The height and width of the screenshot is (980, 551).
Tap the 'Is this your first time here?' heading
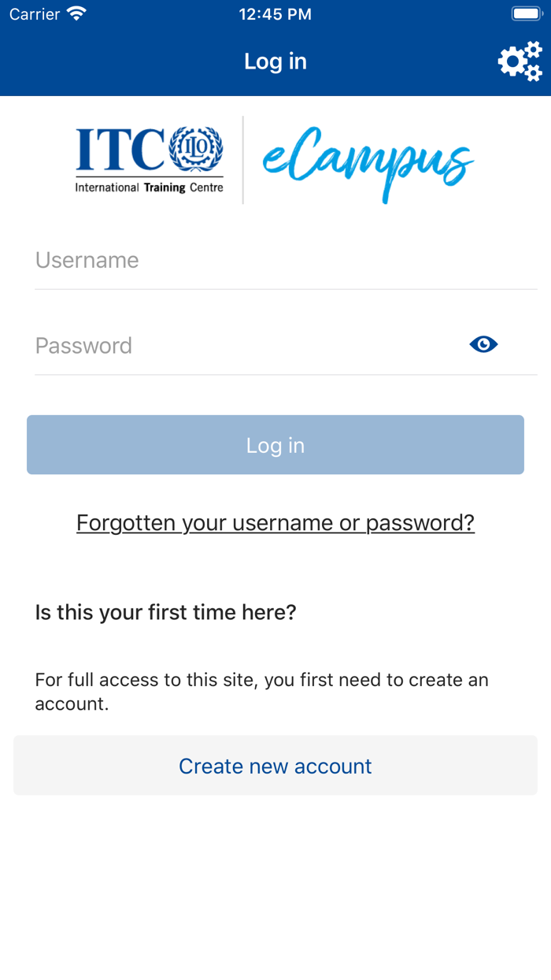[165, 612]
